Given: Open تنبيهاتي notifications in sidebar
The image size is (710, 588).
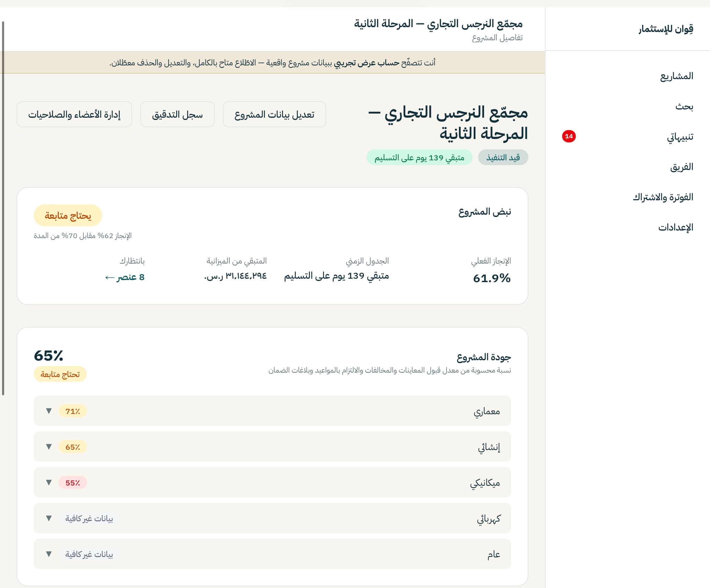Looking at the screenshot, I should point(680,137).
